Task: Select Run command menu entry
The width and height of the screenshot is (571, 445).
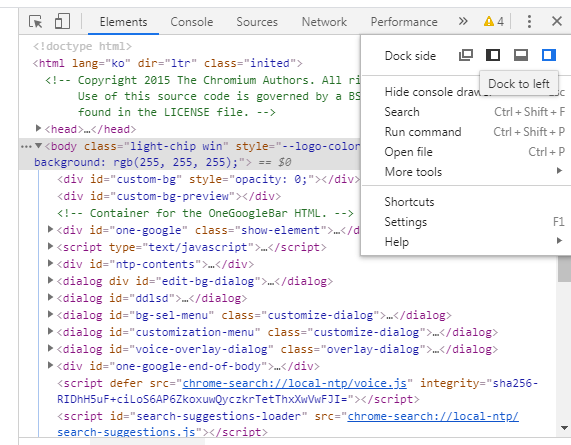Action: tap(466, 132)
